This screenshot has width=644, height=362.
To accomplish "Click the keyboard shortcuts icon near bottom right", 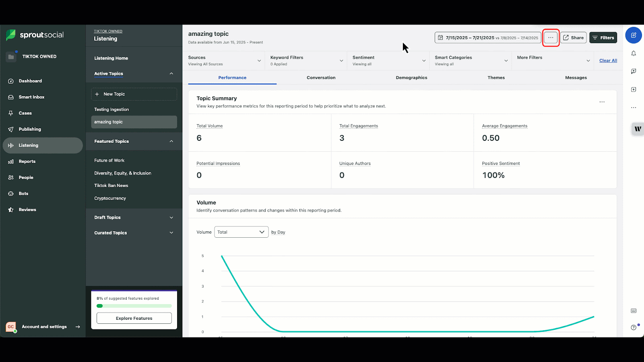I will point(633,311).
